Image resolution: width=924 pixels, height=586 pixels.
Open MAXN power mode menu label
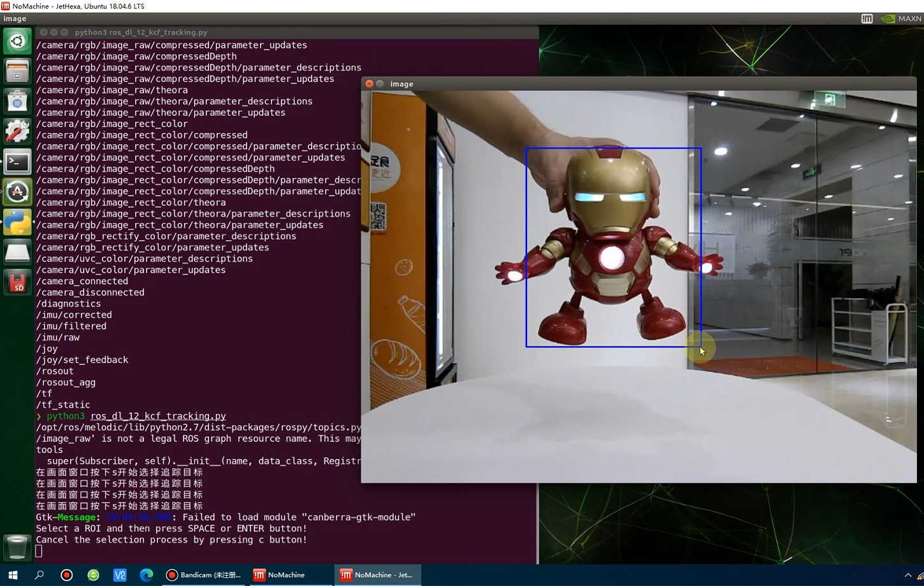pos(909,18)
